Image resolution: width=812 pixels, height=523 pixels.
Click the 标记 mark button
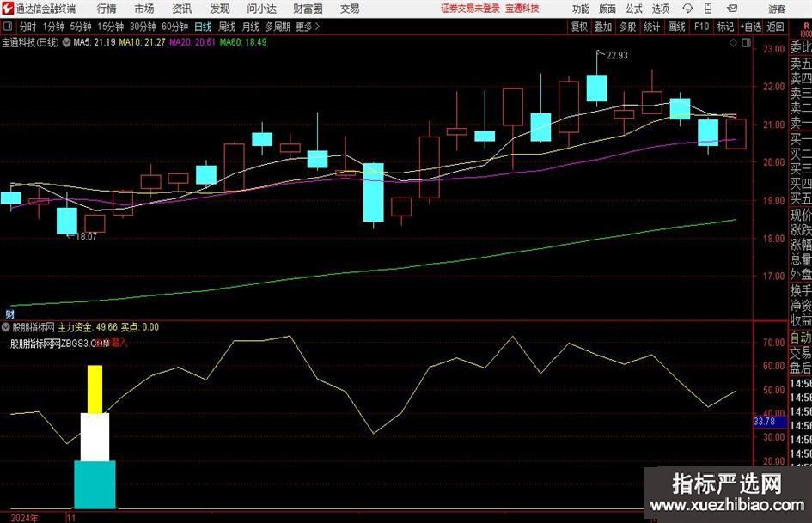point(725,27)
